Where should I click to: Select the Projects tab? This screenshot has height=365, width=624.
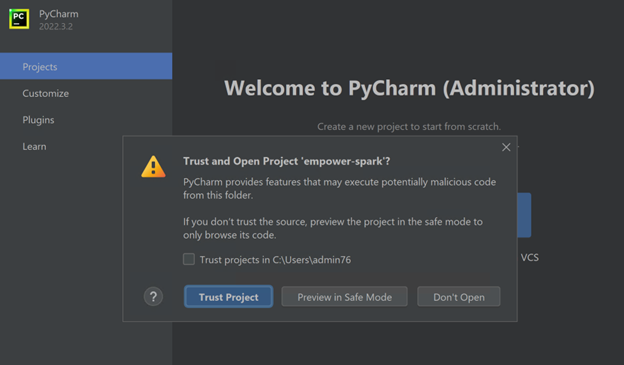tap(86, 66)
